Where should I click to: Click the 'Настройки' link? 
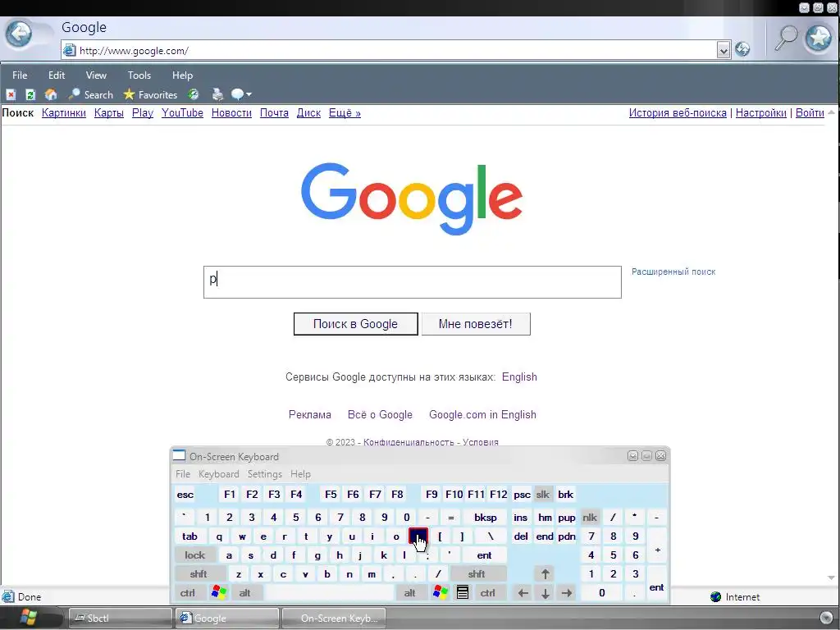tap(760, 113)
